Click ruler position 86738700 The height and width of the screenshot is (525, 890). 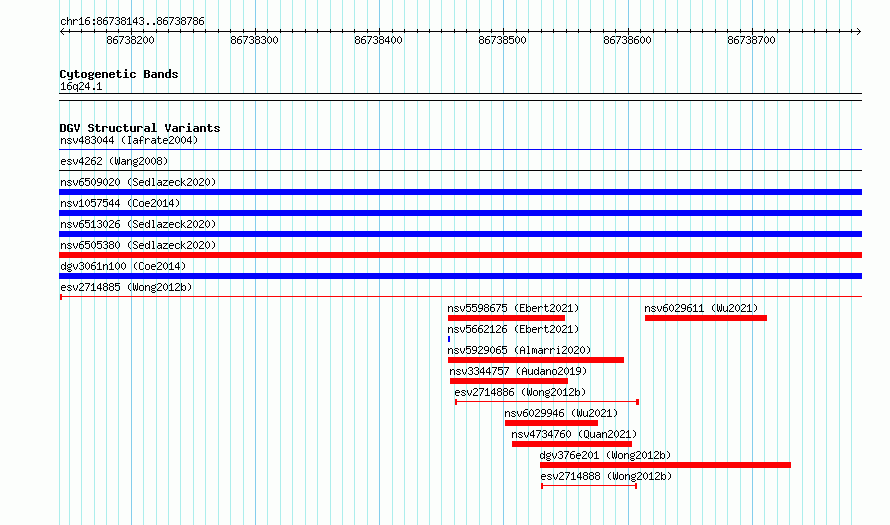click(752, 40)
